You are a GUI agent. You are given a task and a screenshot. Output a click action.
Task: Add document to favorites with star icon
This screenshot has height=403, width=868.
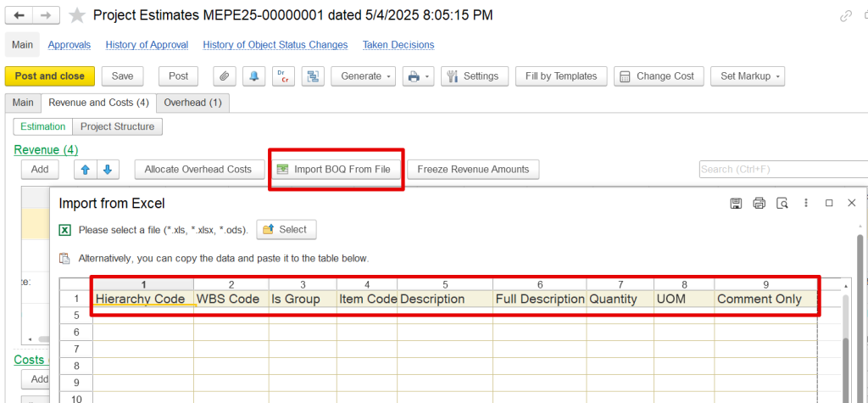[76, 16]
